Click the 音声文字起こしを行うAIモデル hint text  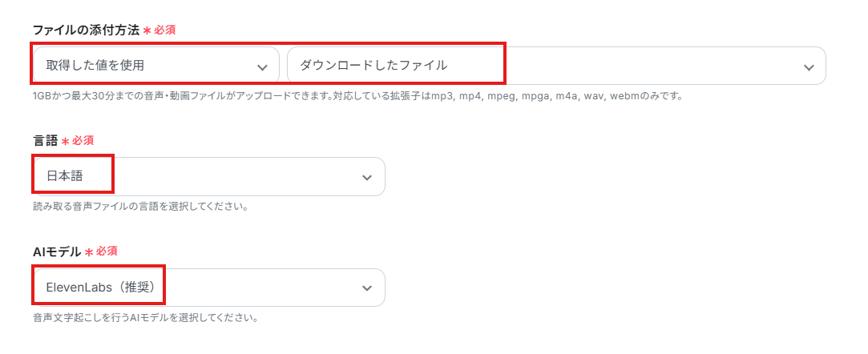click(145, 319)
